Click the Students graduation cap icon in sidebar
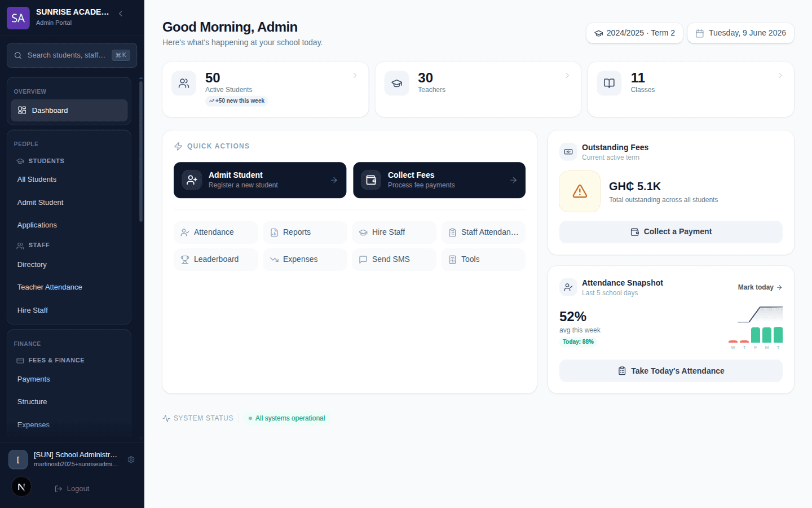The height and width of the screenshot is (508, 812). pos(20,161)
